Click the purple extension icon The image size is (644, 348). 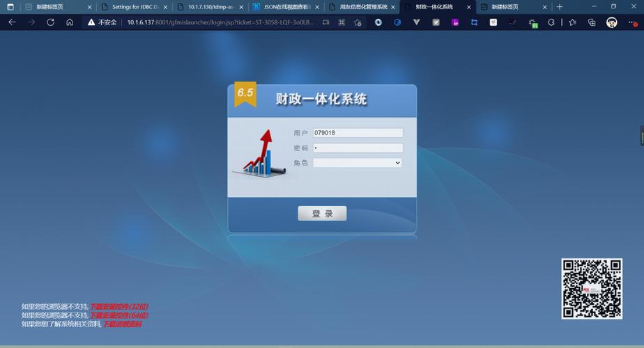click(x=455, y=22)
